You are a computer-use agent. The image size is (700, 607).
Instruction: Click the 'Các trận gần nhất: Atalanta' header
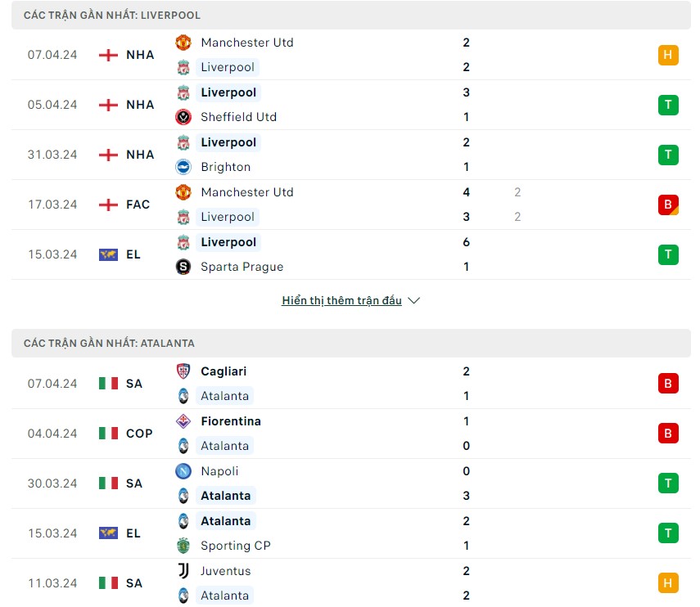tap(109, 344)
